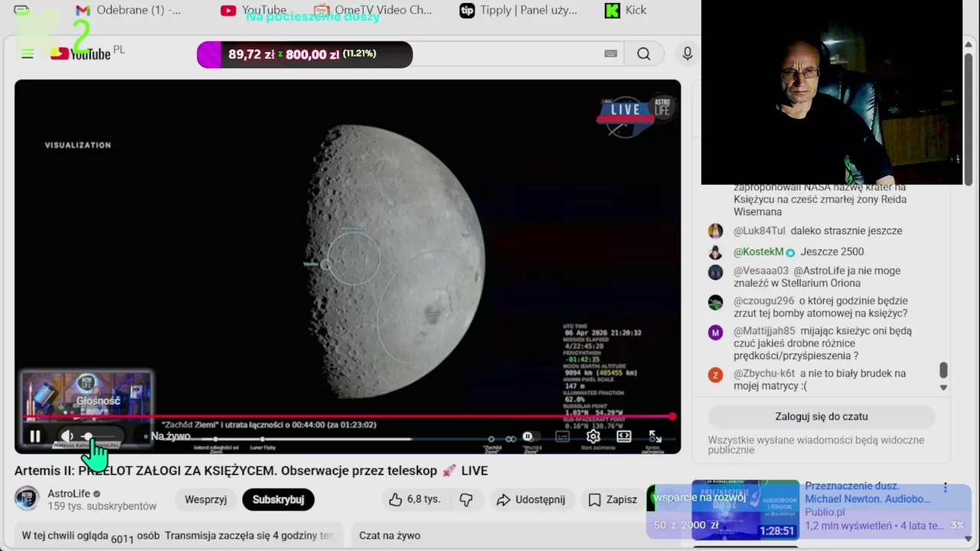This screenshot has height=551, width=980.
Task: Click the '159 tys. subskrybentów' text
Action: click(x=102, y=507)
